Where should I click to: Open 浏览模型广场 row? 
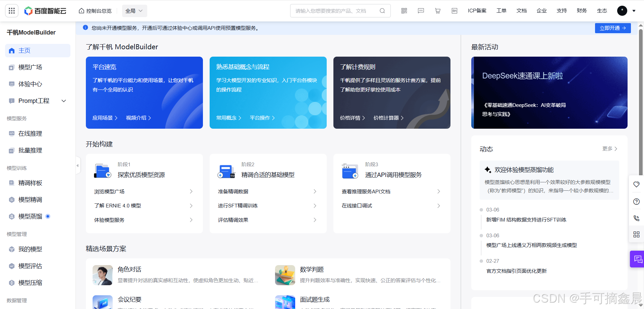(x=144, y=191)
